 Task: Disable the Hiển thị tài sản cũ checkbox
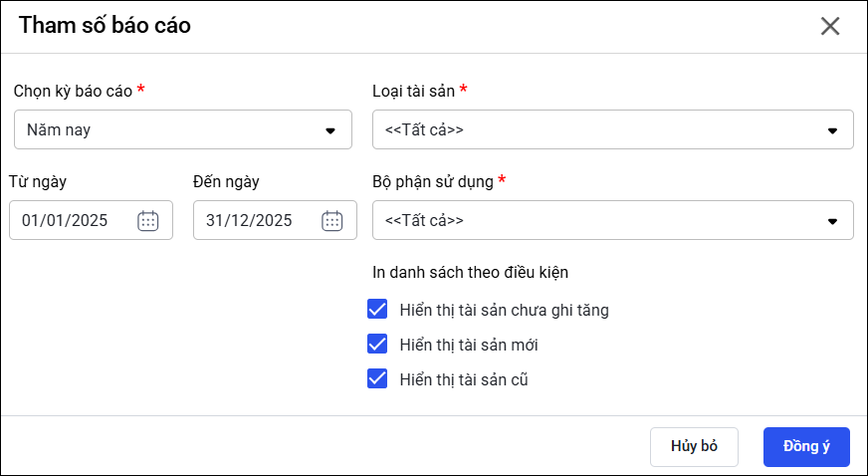[x=377, y=378]
